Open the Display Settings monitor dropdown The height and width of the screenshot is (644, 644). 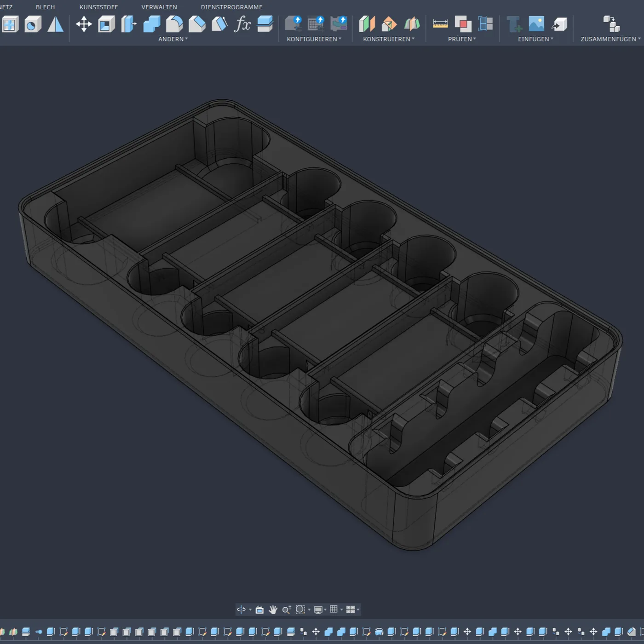click(x=320, y=609)
